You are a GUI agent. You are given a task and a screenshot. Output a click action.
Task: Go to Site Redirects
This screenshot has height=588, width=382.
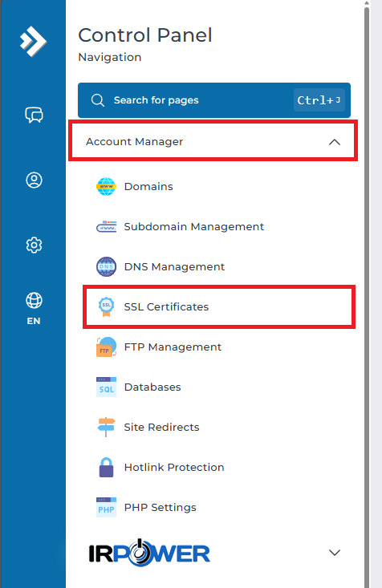(x=161, y=427)
